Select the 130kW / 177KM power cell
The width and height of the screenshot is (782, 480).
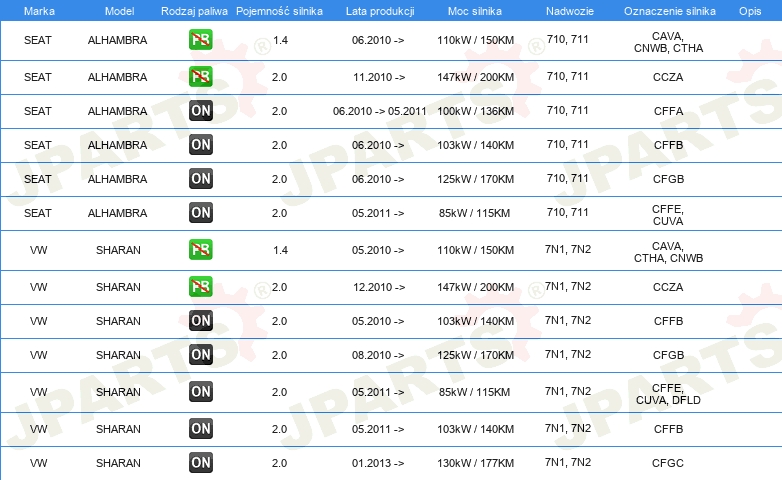pos(475,463)
